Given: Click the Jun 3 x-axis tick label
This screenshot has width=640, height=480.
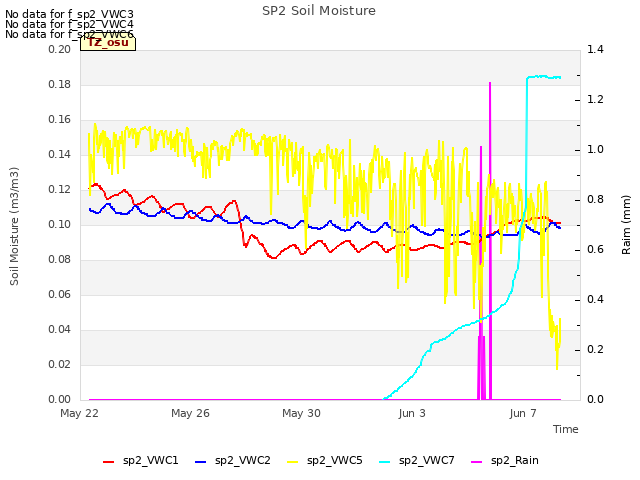Looking at the screenshot, I should 412,413.
